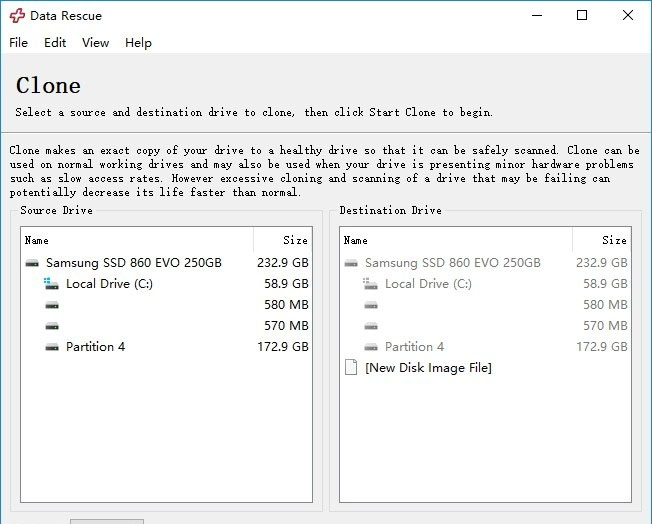Click Samsung SSD drive icon in Source Drive

(x=32, y=263)
